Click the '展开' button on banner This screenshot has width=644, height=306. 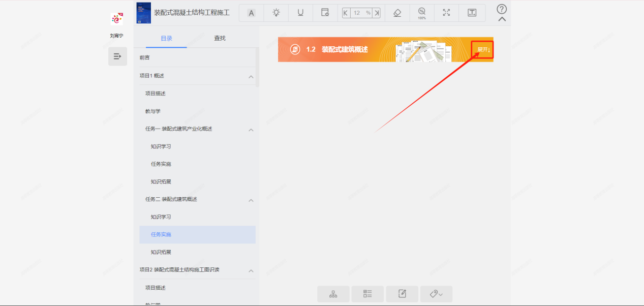[483, 49]
